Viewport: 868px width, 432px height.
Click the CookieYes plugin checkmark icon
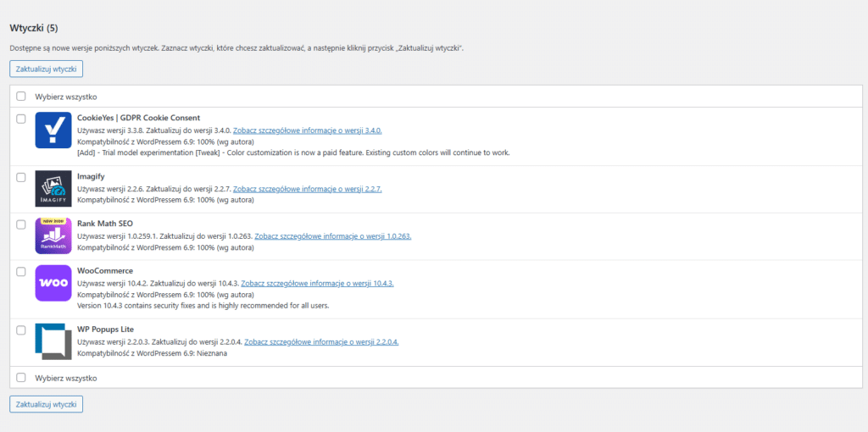[53, 130]
